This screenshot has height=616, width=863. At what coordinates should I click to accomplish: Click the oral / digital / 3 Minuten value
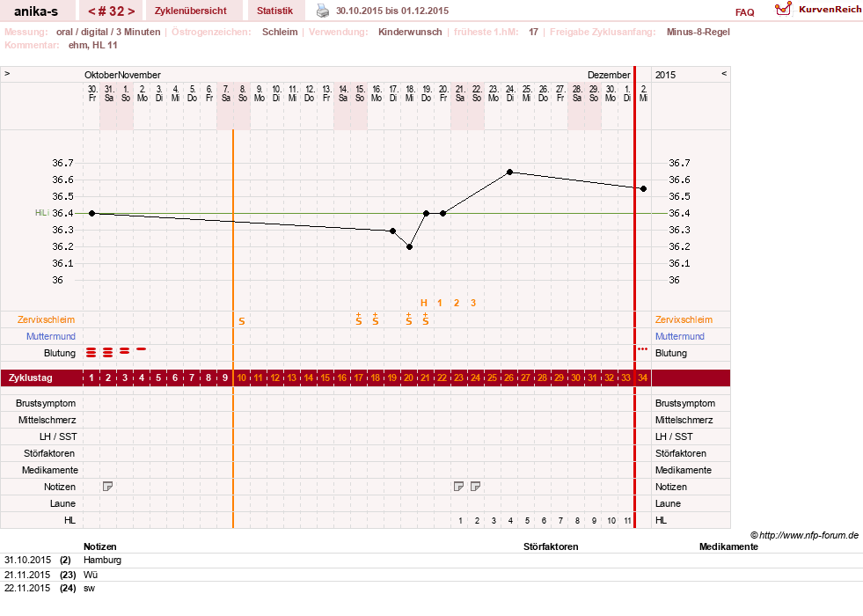pyautogui.click(x=108, y=32)
